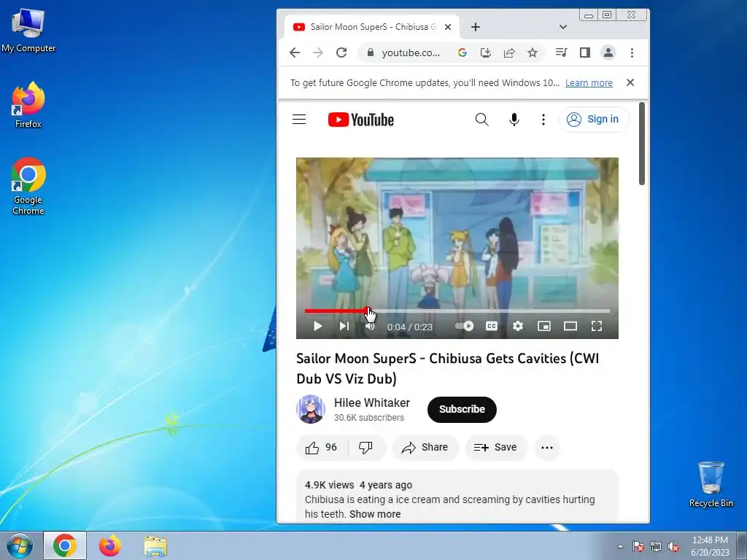
Task: Search with your voice microphone
Action: point(514,120)
